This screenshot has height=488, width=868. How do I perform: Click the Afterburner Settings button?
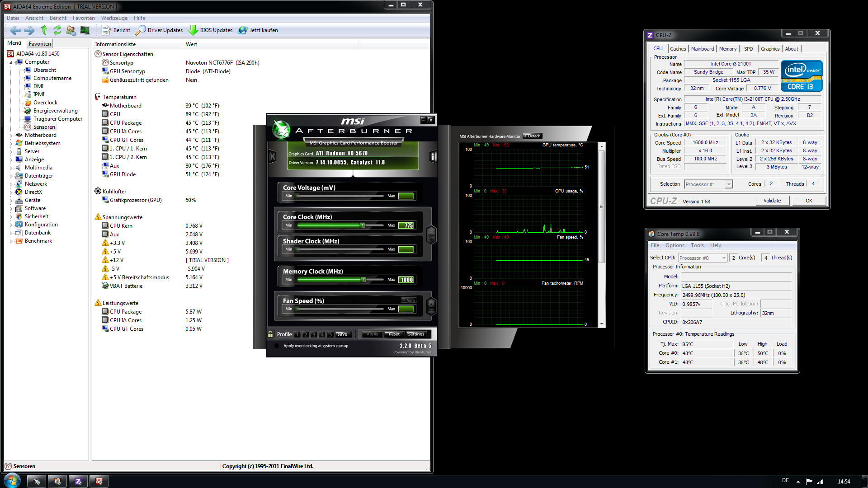click(415, 334)
